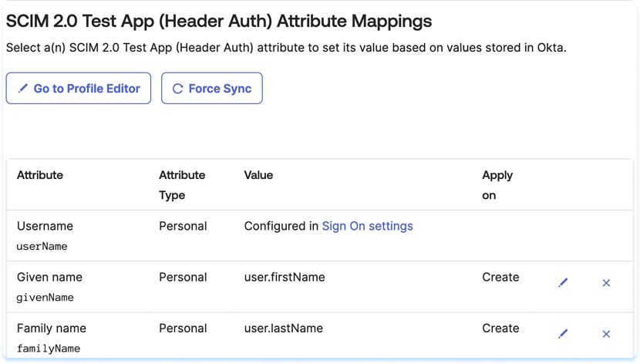Select the Username attribute label
The height and width of the screenshot is (364, 640).
click(x=45, y=226)
